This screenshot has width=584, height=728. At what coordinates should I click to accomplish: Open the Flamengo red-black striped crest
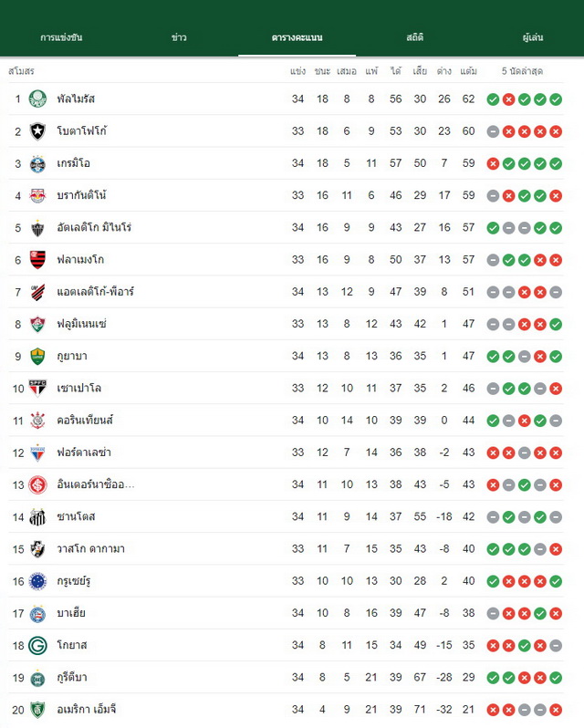click(x=37, y=259)
